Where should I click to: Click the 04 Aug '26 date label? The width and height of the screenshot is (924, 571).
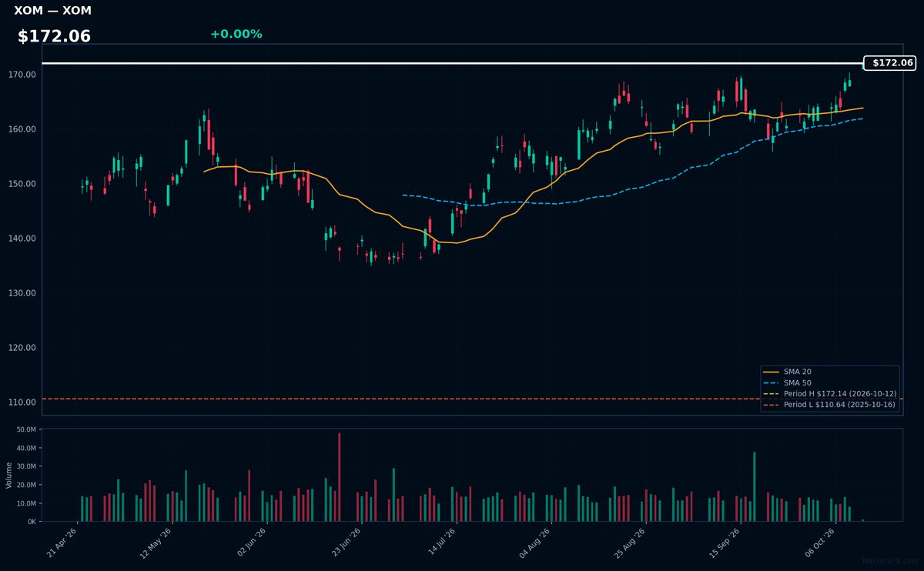click(536, 543)
